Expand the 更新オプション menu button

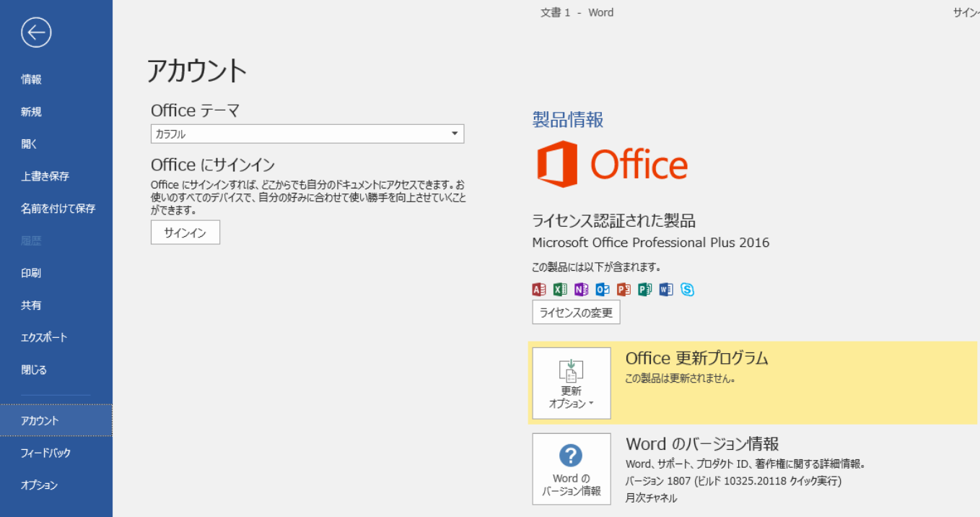point(572,383)
